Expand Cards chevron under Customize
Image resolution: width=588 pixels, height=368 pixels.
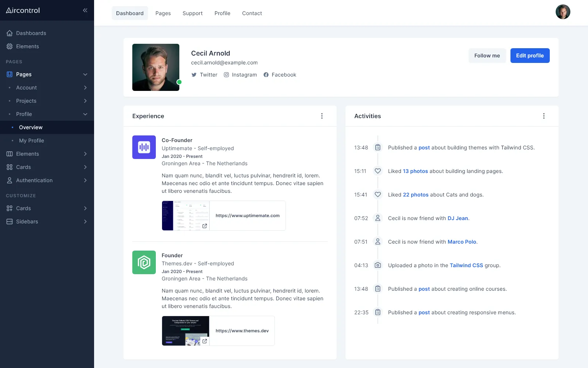point(85,208)
